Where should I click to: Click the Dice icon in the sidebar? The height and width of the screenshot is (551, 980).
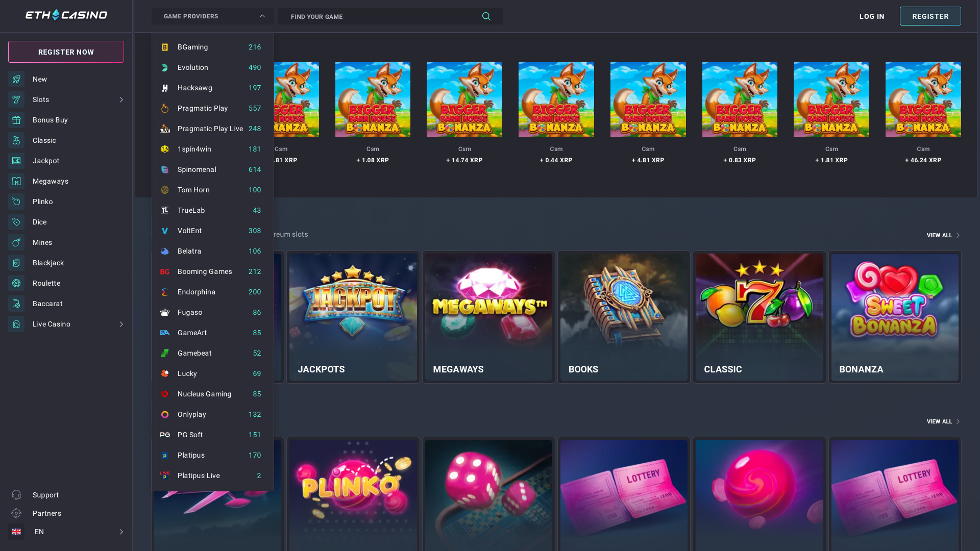coord(16,222)
